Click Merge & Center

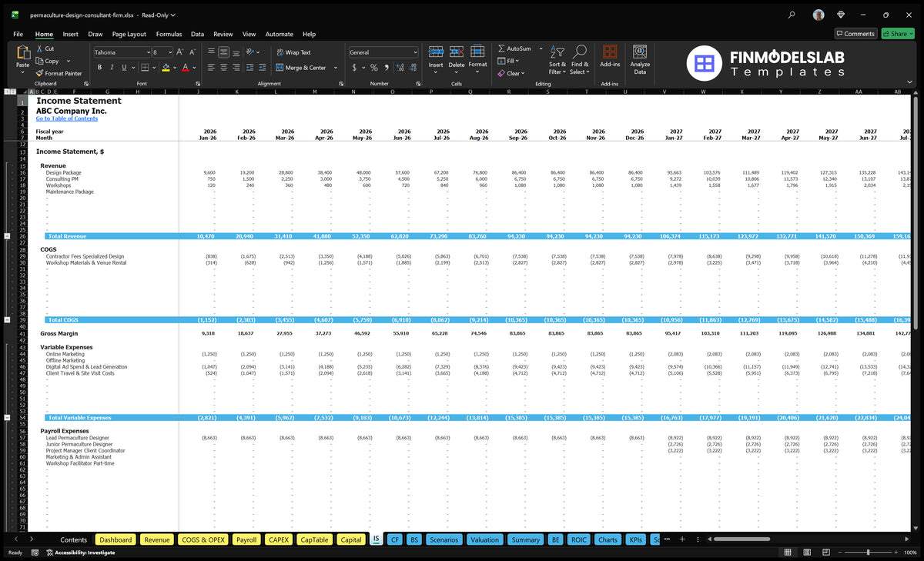click(300, 68)
